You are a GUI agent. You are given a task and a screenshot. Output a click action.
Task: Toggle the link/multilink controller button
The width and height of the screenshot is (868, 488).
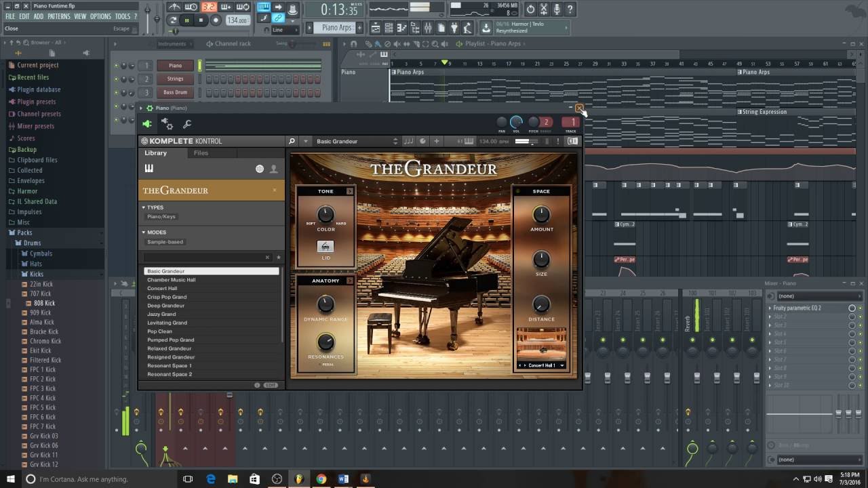click(279, 18)
